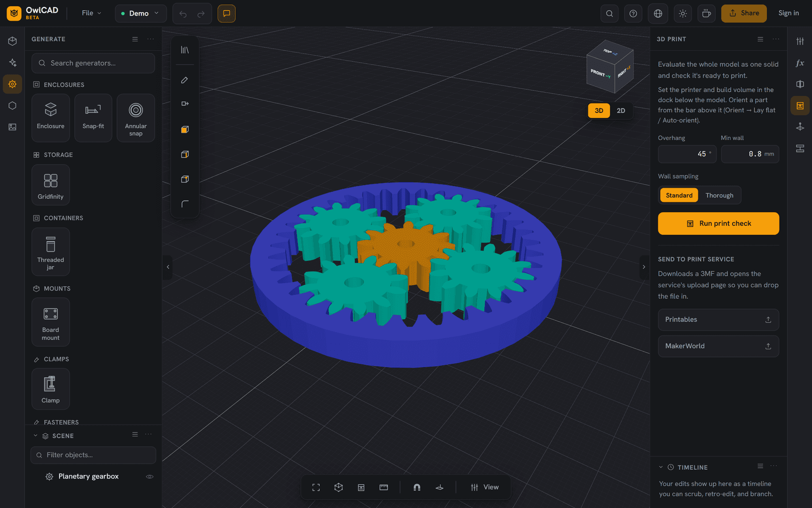Open the gear Generate panel in sidebar

(x=12, y=84)
